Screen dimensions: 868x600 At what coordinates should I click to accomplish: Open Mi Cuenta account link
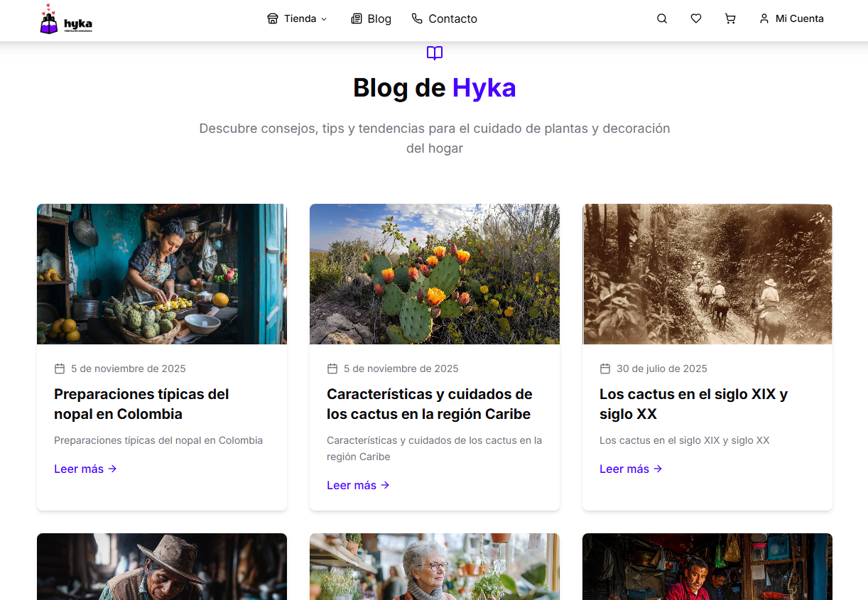(x=791, y=19)
